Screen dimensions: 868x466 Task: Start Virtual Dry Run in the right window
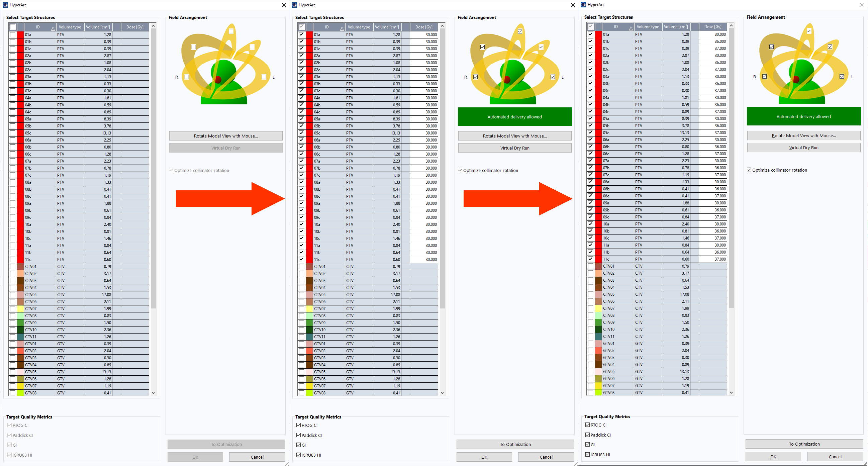(x=804, y=148)
